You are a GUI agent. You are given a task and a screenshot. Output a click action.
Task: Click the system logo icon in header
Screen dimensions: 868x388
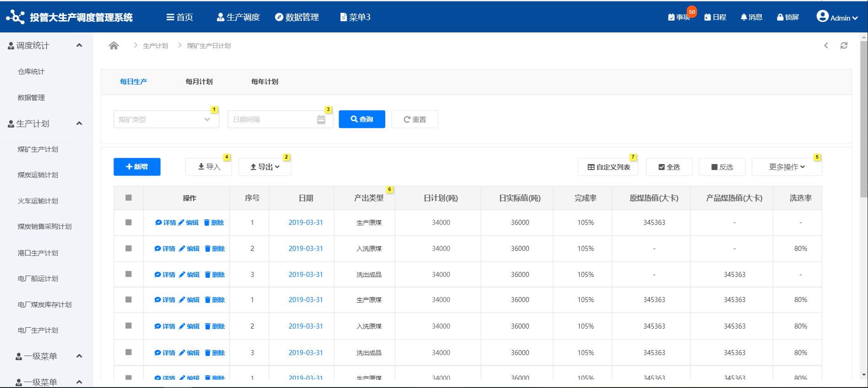[16, 17]
